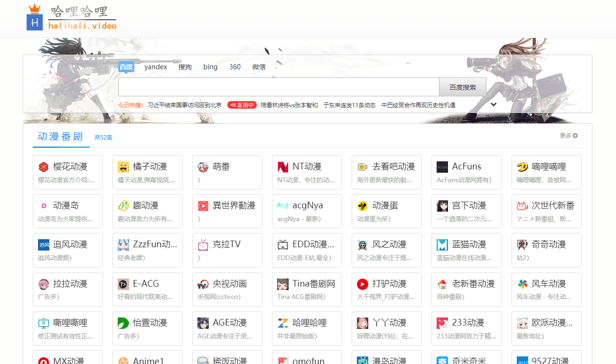
Task: Click the halihali.video site logo
Action: 72,17
